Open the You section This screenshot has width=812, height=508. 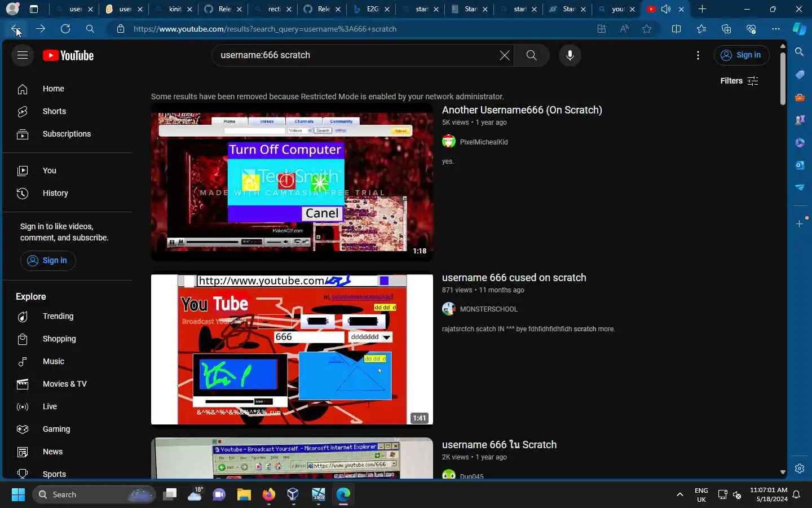pyautogui.click(x=68, y=170)
